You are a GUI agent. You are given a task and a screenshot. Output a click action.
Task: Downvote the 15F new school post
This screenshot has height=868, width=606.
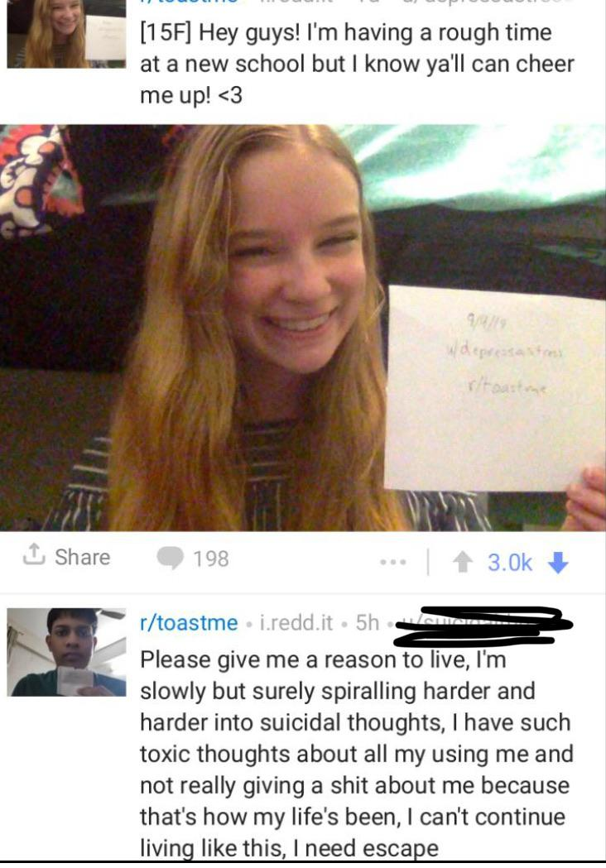pos(558,563)
